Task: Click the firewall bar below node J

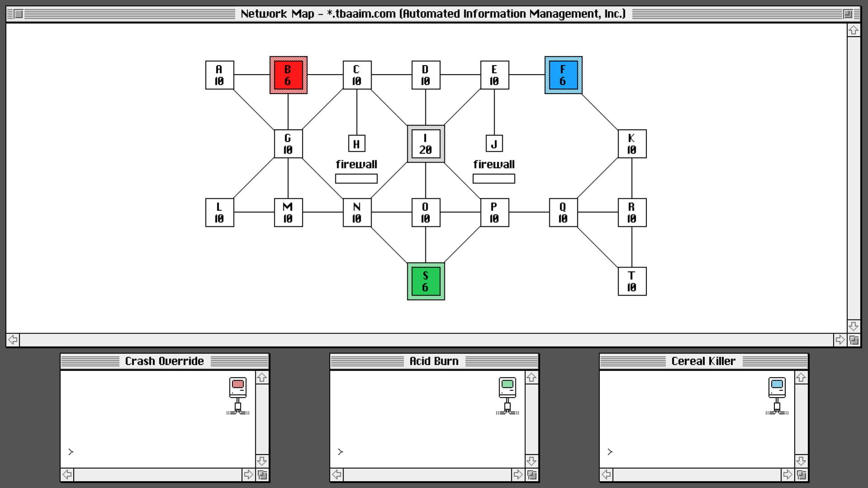Action: pyautogui.click(x=494, y=179)
